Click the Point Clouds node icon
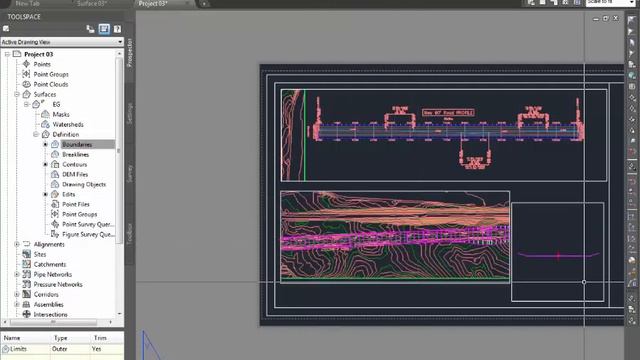The width and height of the screenshot is (640, 360). pos(27,84)
